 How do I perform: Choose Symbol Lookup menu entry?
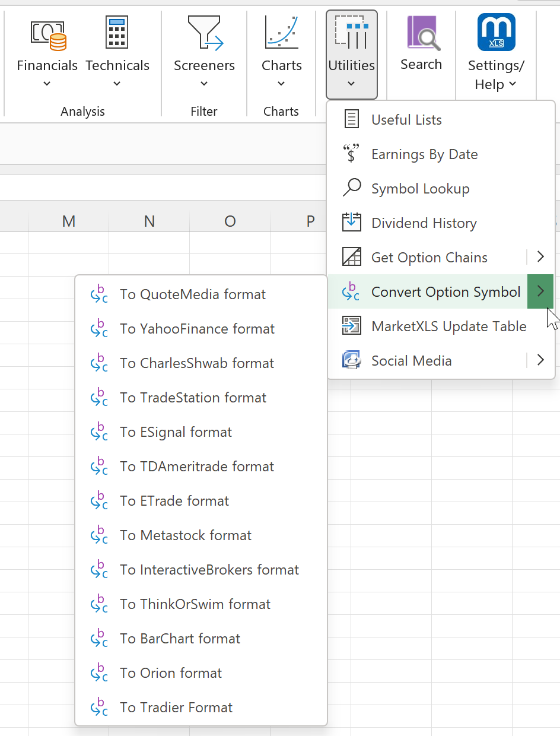click(x=441, y=188)
